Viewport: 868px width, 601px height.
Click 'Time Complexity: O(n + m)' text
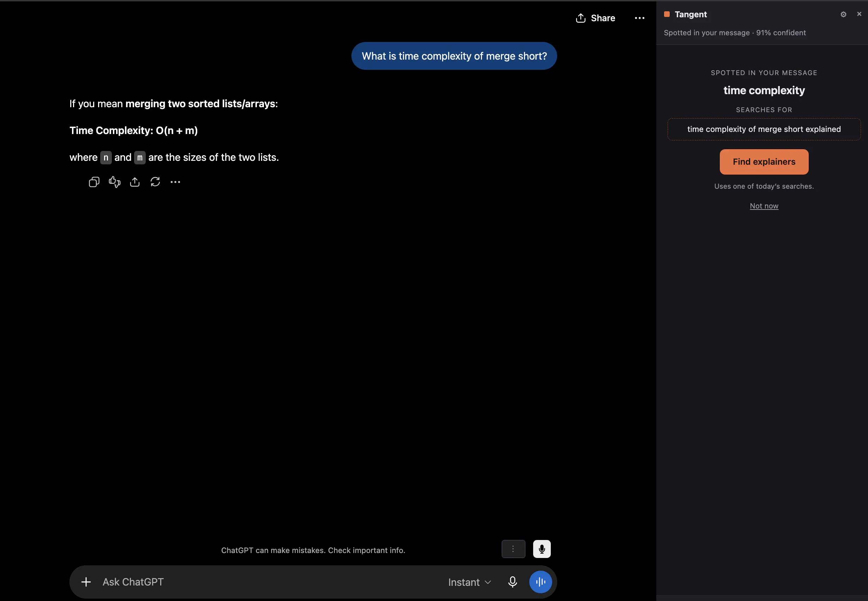pos(134,130)
